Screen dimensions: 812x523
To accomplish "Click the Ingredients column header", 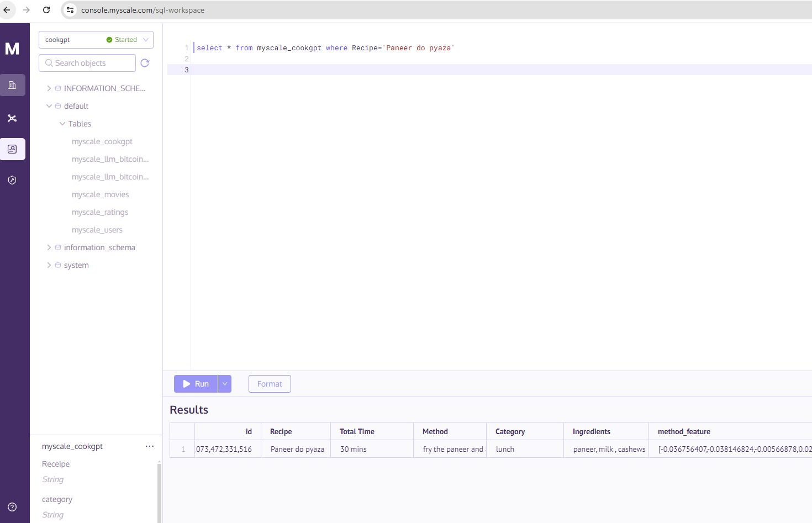I will coord(591,431).
